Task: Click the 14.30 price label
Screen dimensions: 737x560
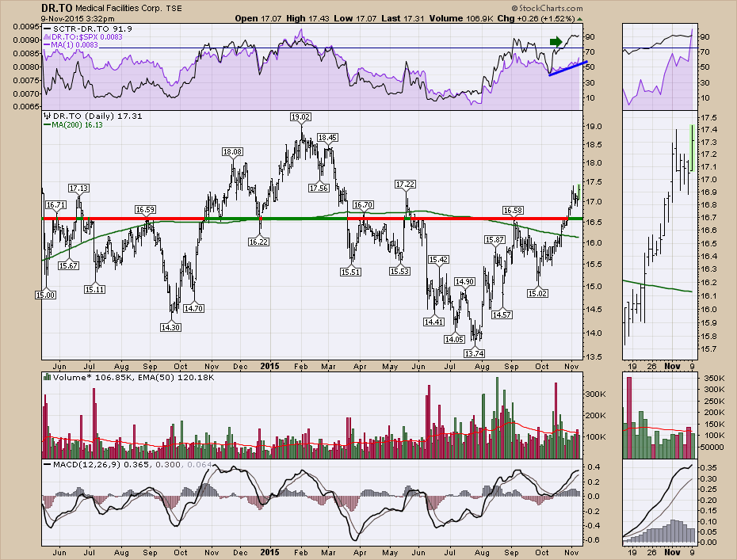Action: 170,327
